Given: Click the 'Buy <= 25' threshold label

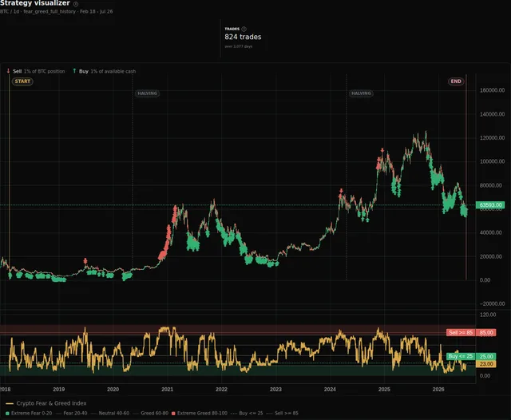Looking at the screenshot, I should pyautogui.click(x=461, y=356).
